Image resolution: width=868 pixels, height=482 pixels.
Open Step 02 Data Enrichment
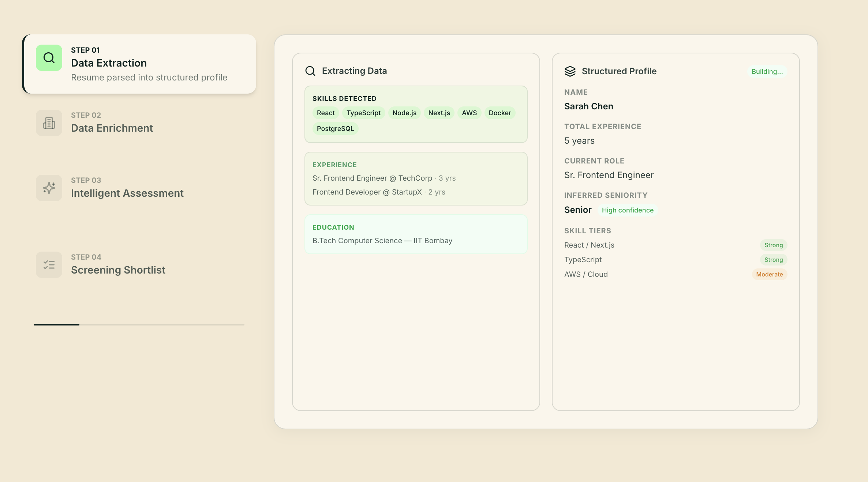139,123
